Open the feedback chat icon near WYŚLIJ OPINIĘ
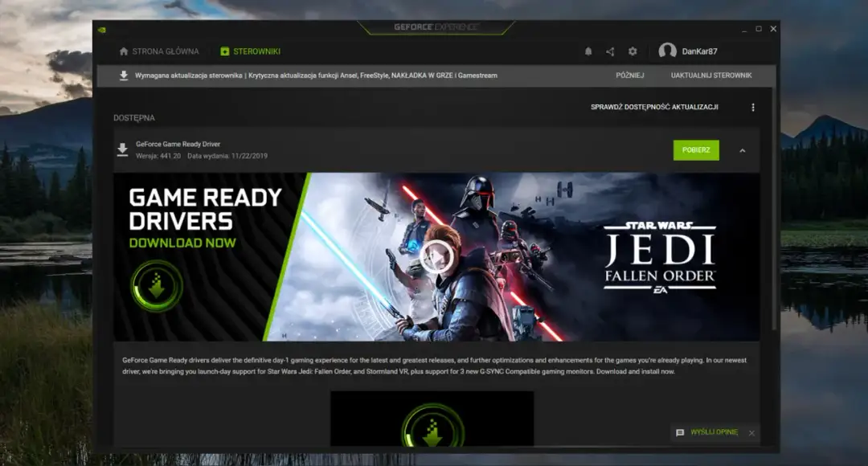The height and width of the screenshot is (466, 868). (x=679, y=431)
